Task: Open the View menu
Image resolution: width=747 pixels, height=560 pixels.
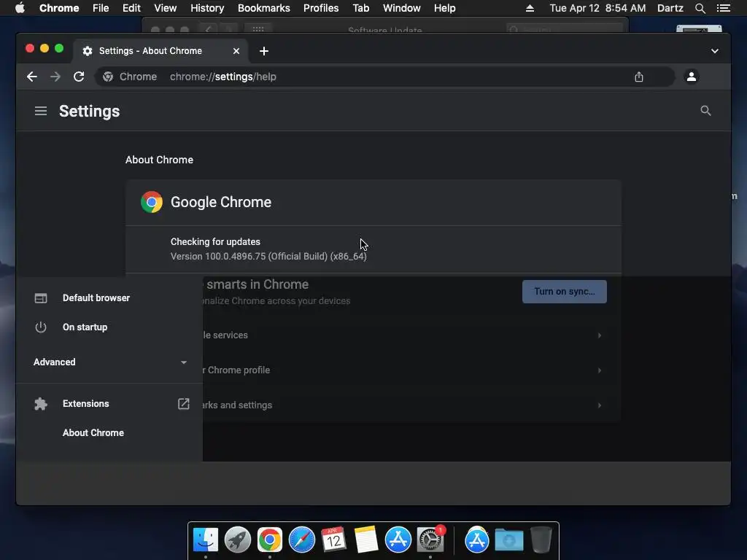Action: coord(166,8)
